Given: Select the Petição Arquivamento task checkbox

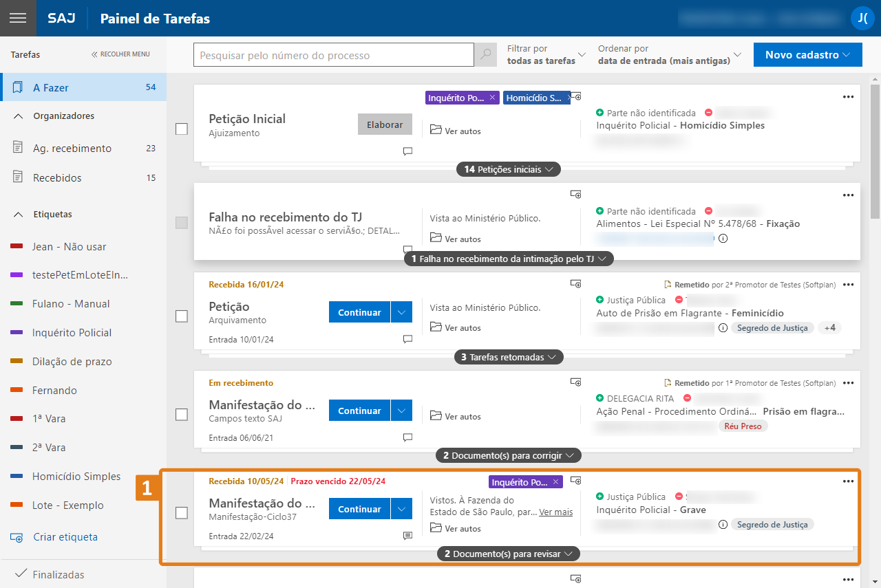Looking at the screenshot, I should pos(182,316).
